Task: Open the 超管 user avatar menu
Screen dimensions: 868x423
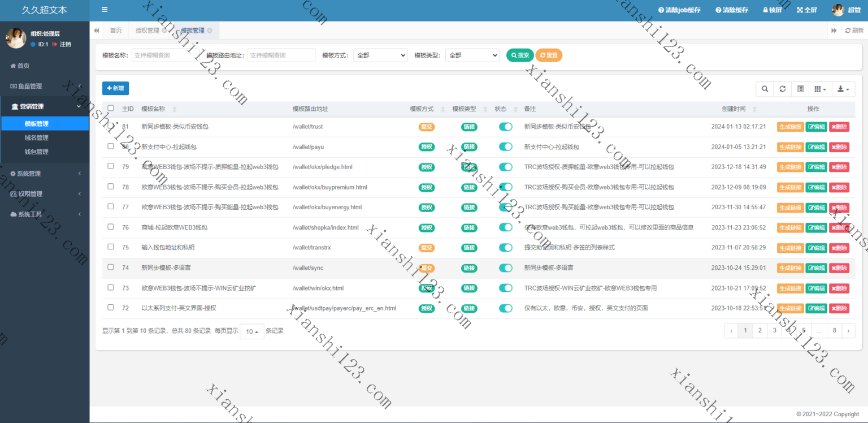Action: [846, 10]
